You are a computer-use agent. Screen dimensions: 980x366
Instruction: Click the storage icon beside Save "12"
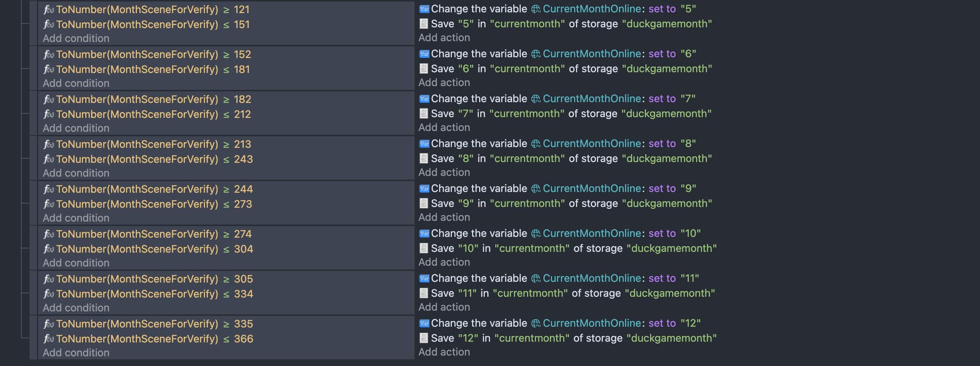[424, 338]
